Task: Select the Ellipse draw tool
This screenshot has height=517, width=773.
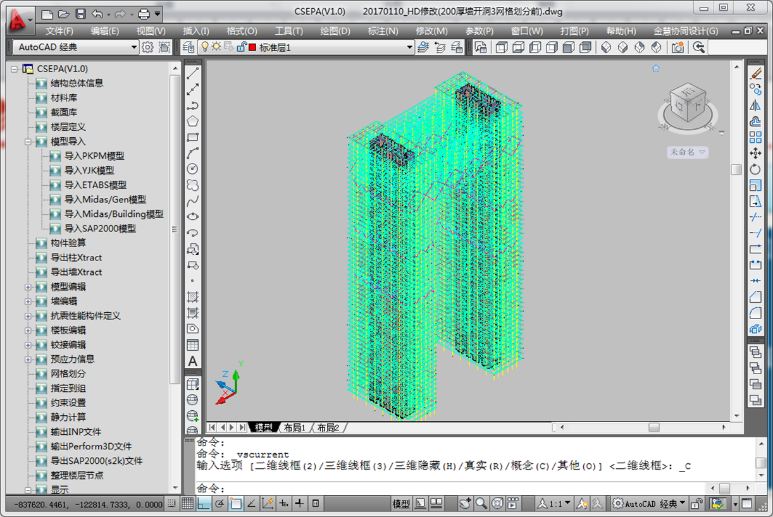Action: coord(193,216)
